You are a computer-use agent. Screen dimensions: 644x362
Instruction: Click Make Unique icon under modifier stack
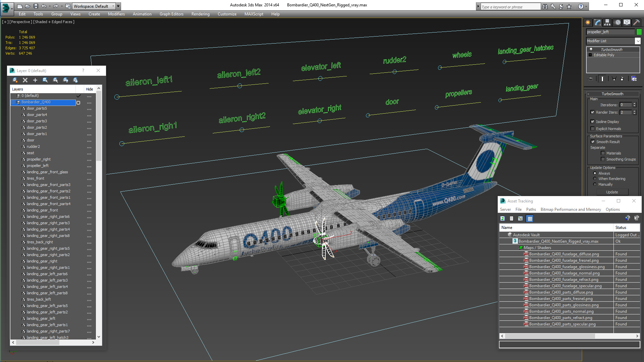[x=614, y=79]
